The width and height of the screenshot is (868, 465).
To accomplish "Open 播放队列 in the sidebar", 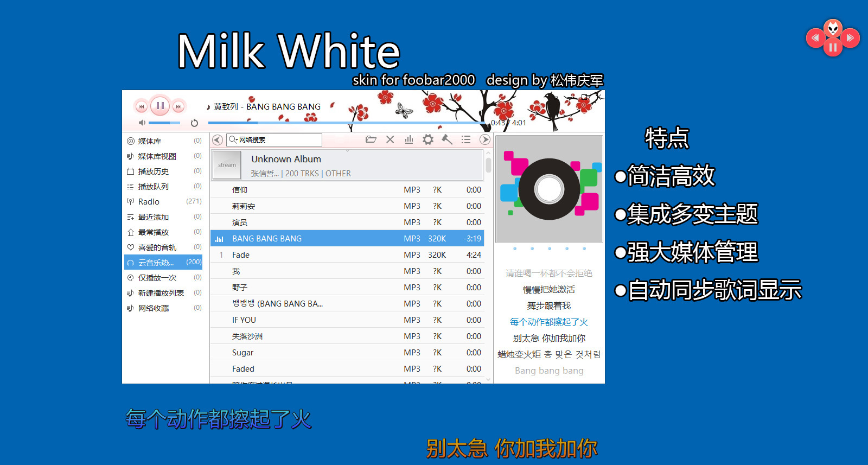I will coord(164,187).
